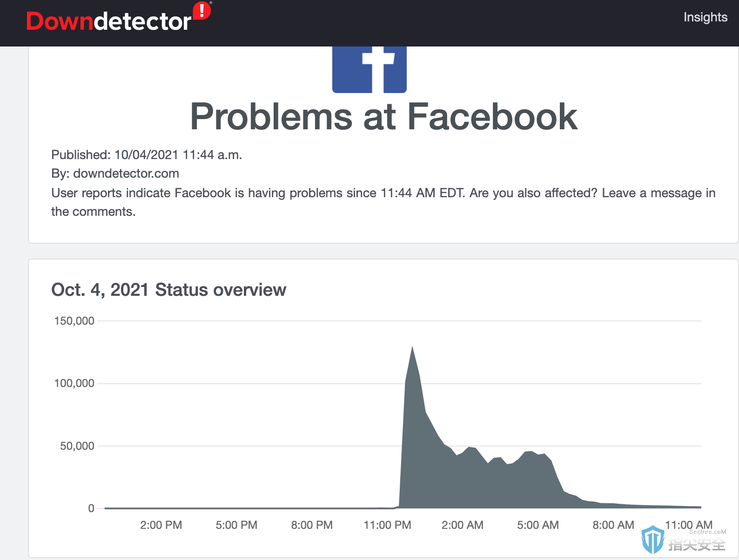Click the 2:00 AM axis label

coord(463,525)
